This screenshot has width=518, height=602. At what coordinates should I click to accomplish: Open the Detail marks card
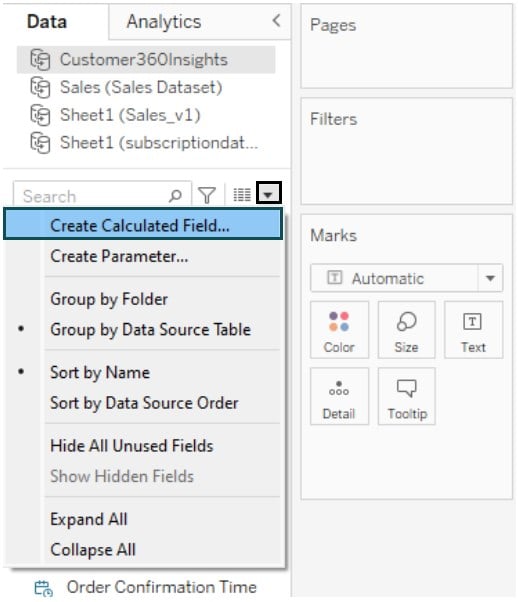339,396
